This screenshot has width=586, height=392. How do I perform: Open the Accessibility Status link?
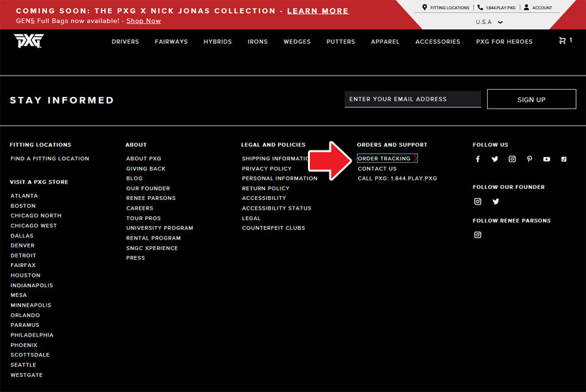click(277, 208)
